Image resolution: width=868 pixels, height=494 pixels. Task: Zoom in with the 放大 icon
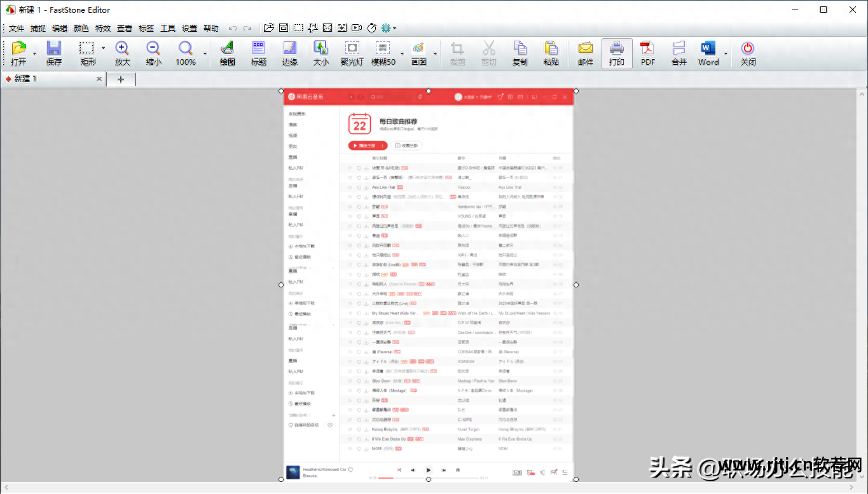tap(122, 51)
